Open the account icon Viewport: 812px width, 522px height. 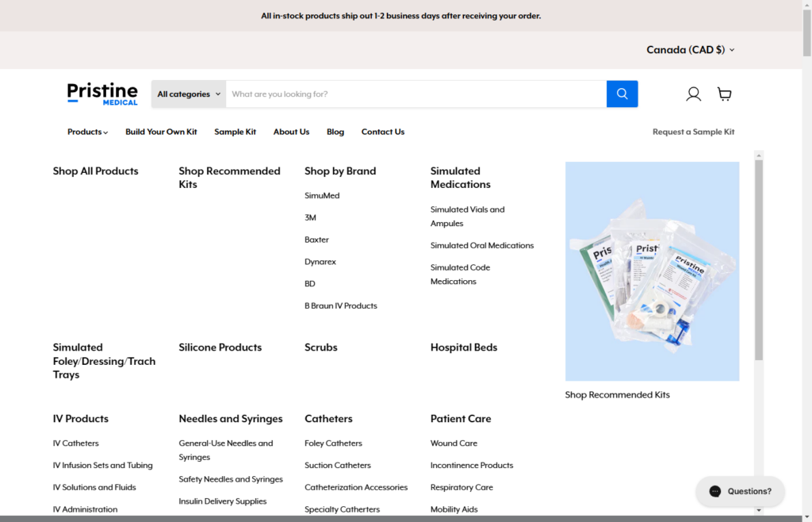pyautogui.click(x=693, y=94)
